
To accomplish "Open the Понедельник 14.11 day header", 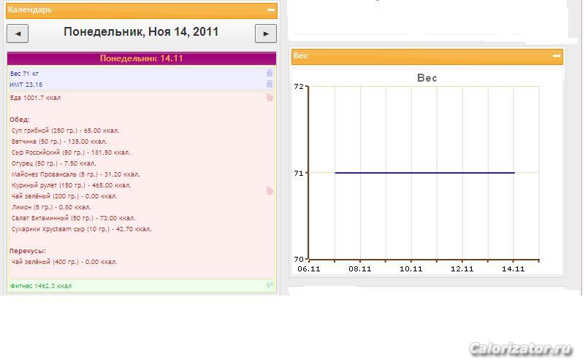I will (x=141, y=58).
